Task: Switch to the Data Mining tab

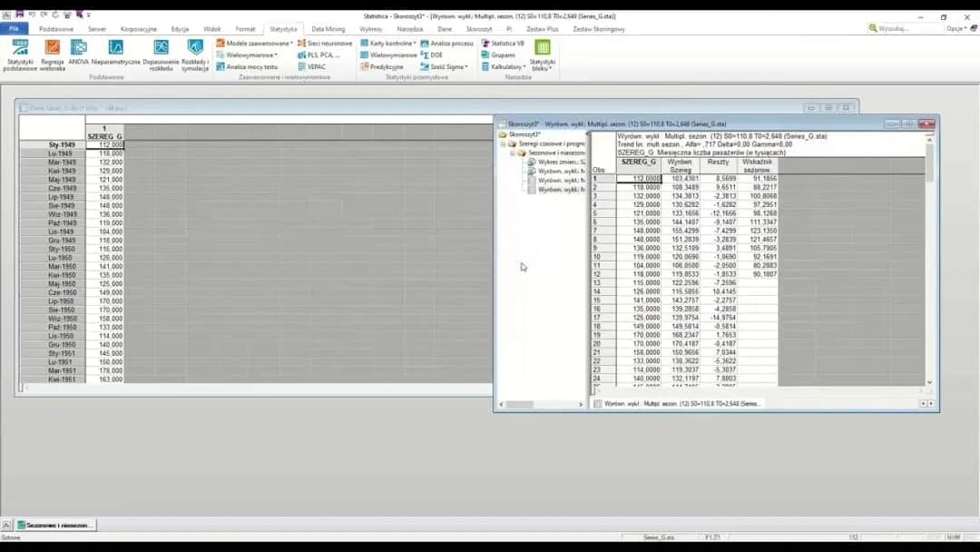Action: click(328, 29)
